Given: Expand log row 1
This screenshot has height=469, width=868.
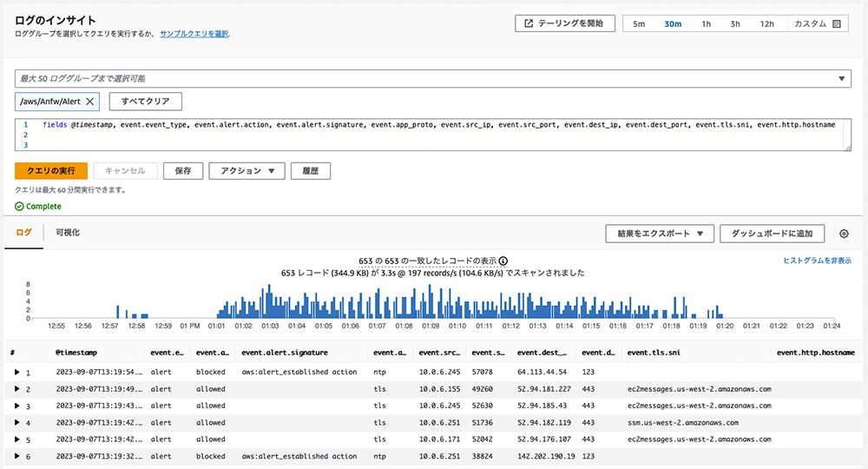Looking at the screenshot, I should [16, 372].
